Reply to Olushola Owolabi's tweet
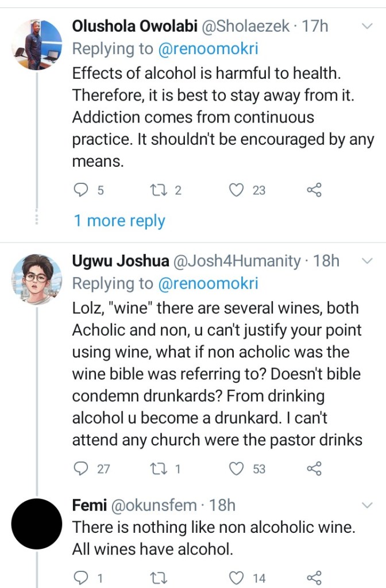The width and height of the screenshot is (386, 588). (x=82, y=190)
